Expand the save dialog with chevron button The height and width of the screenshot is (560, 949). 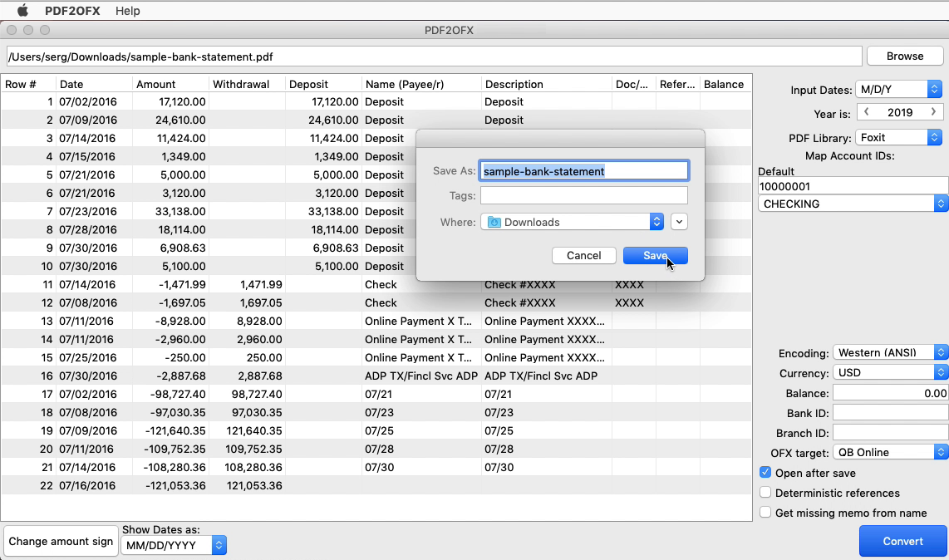[679, 222]
